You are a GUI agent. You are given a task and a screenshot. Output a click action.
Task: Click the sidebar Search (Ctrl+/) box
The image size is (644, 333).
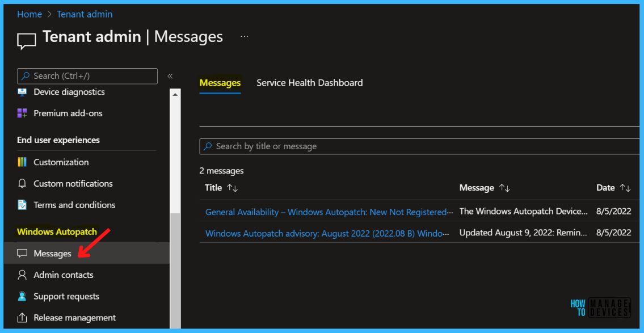(x=87, y=76)
